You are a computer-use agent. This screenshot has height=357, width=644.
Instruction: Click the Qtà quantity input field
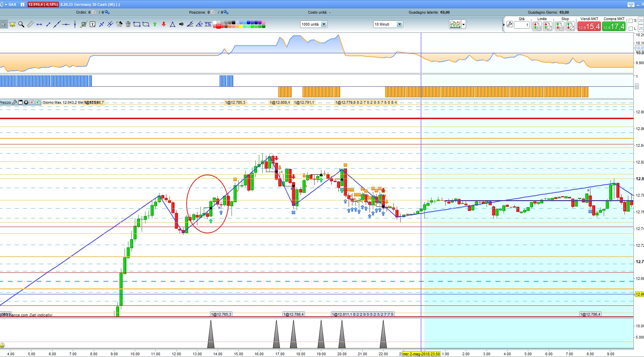522,25
